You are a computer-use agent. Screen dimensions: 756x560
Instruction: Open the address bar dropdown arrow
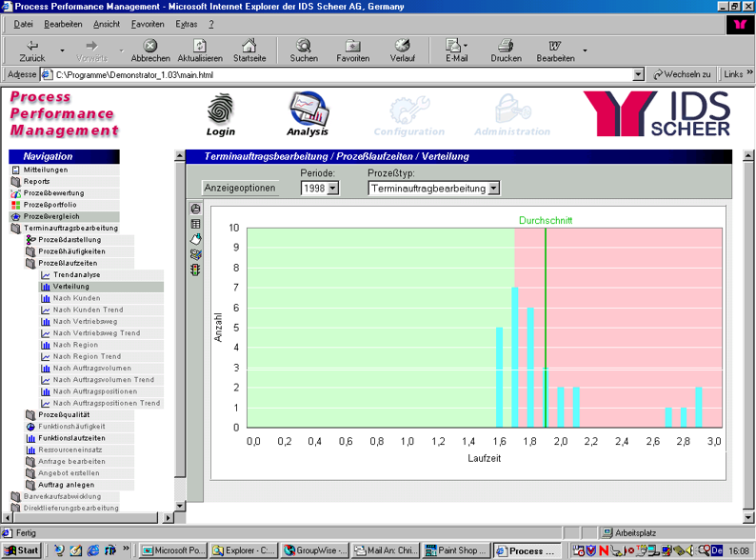638,75
